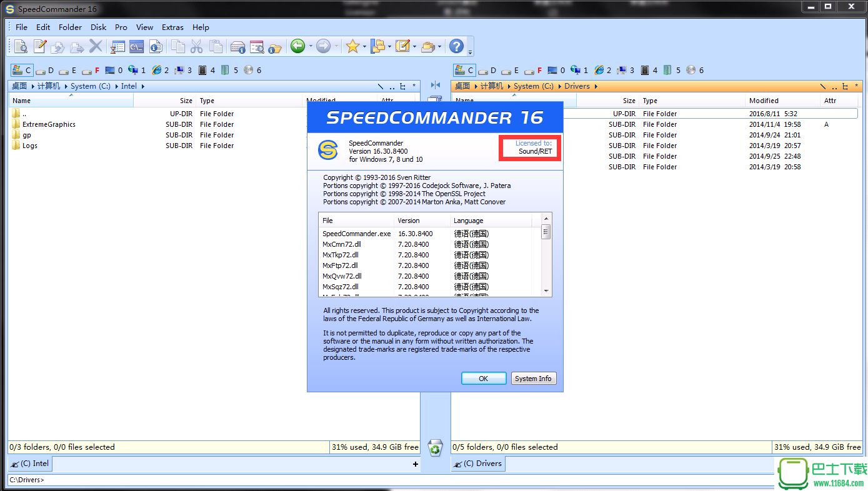Click the recycle bin icon between panels
Viewport: 868px width, 491px height.
[x=435, y=447]
